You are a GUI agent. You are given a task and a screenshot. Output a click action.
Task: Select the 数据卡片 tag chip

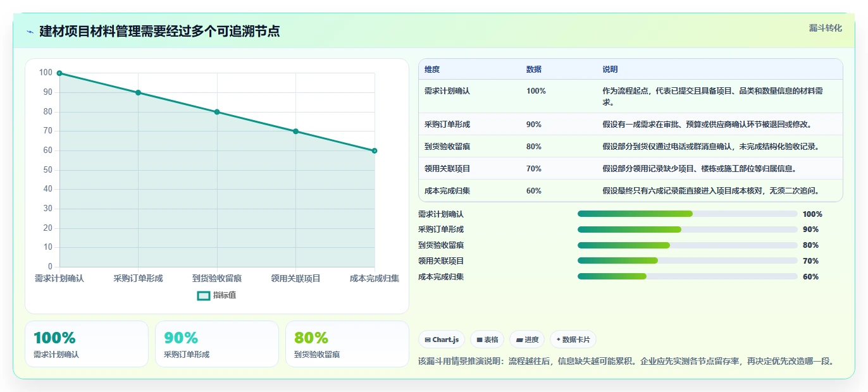coord(573,340)
